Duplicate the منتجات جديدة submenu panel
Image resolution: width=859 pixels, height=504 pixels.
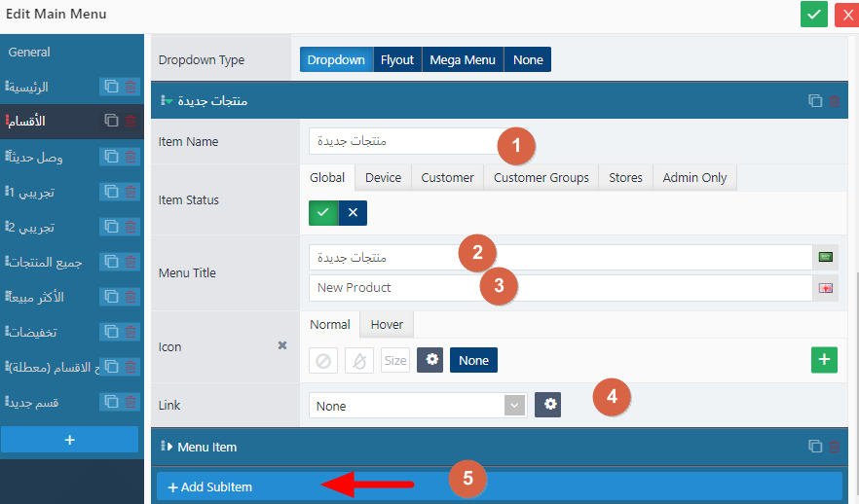pos(815,100)
